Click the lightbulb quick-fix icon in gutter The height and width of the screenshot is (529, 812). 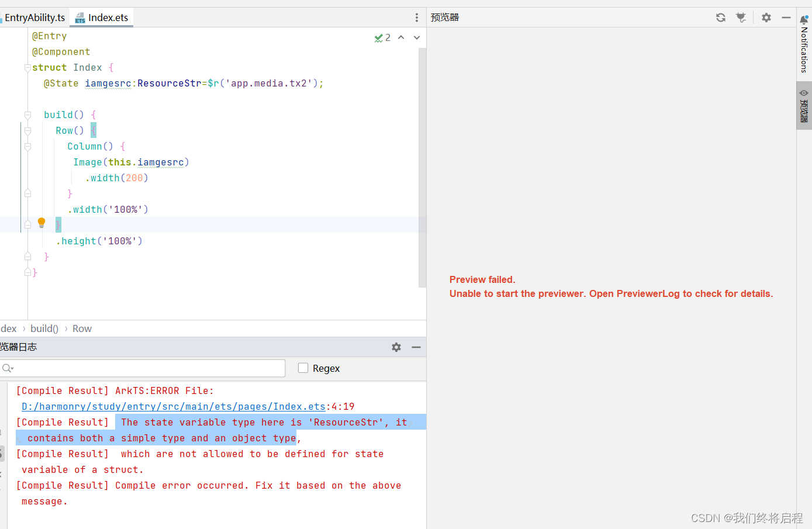(x=41, y=223)
